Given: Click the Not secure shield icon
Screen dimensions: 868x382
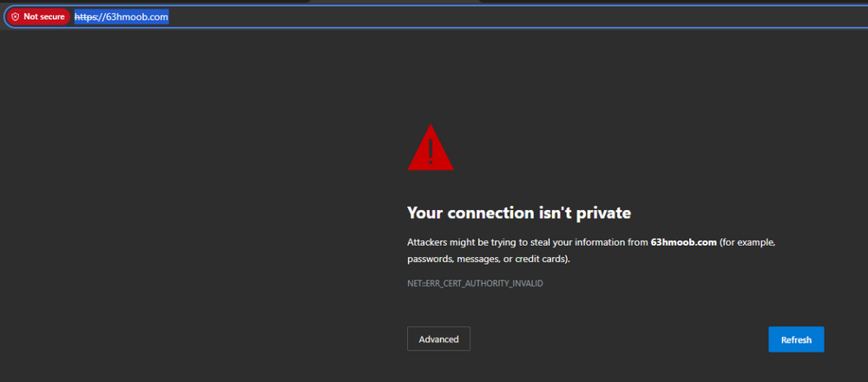Looking at the screenshot, I should [x=15, y=16].
